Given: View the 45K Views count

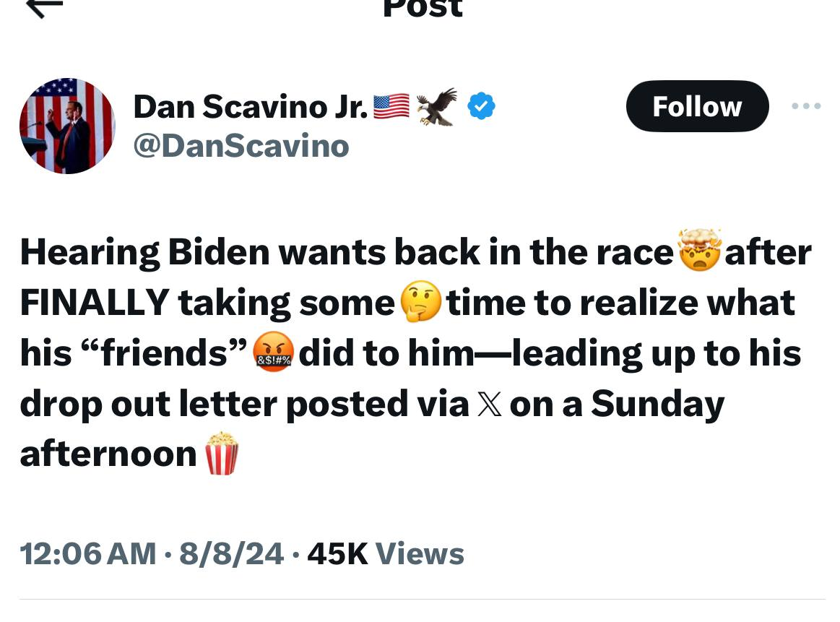Looking at the screenshot, I should (386, 554).
